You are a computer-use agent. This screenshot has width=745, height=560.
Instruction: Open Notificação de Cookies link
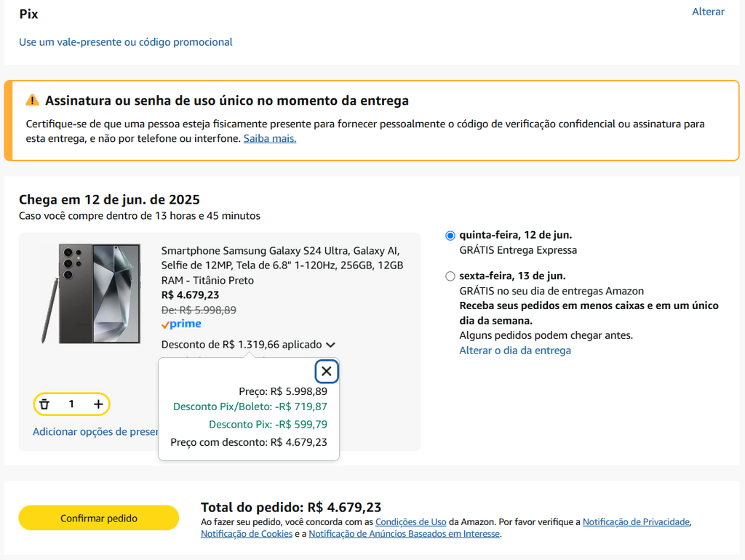pos(247,533)
